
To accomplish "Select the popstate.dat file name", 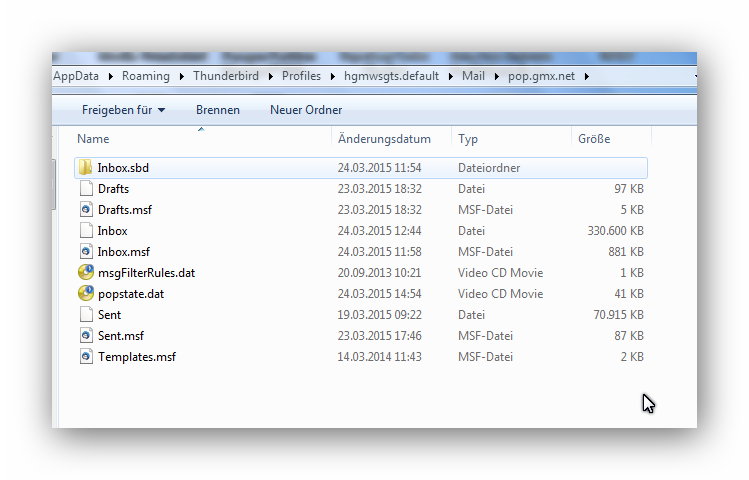I will [x=131, y=294].
